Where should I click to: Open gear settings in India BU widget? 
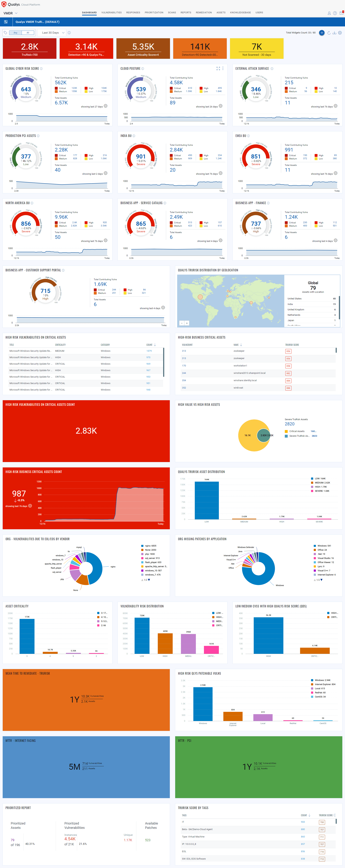(x=220, y=174)
